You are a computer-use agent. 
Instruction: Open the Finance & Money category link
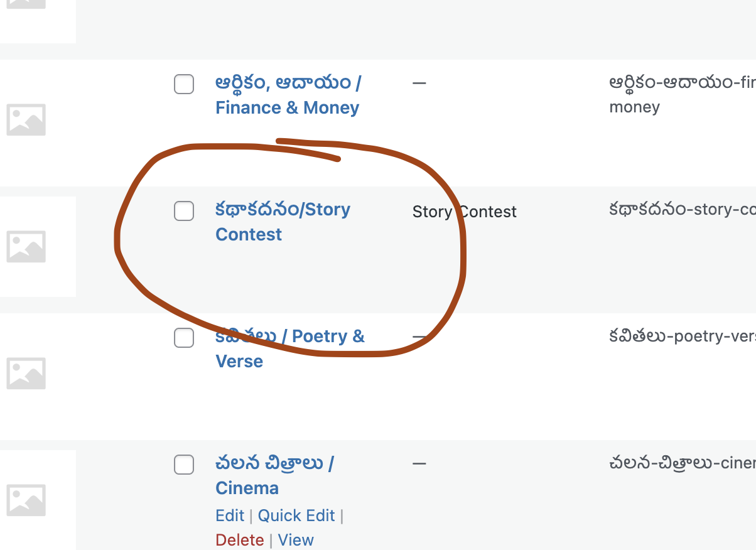[288, 95]
